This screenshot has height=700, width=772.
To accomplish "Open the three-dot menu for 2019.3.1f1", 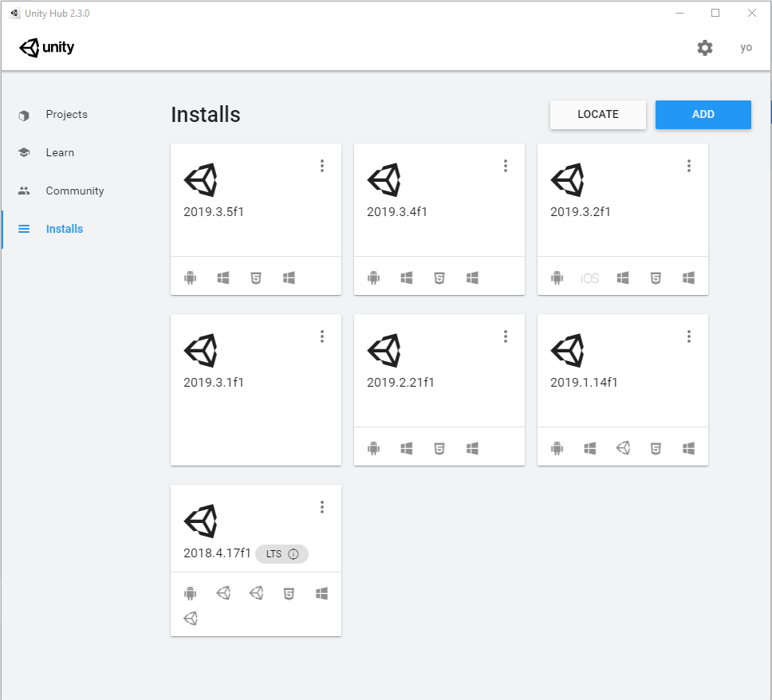I will (322, 336).
